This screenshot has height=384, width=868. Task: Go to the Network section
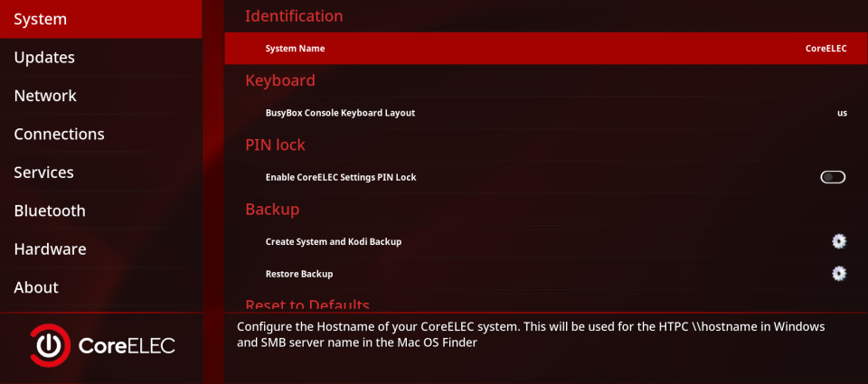45,96
